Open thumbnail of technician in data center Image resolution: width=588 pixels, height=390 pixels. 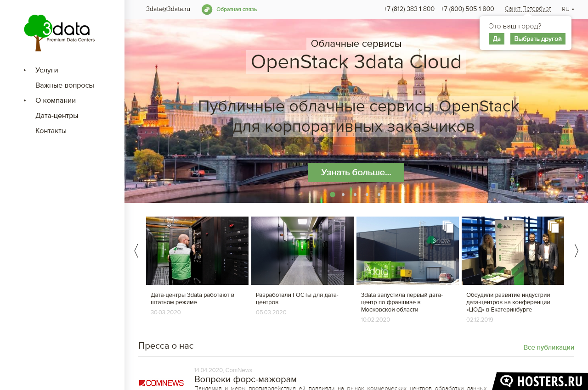tap(197, 251)
